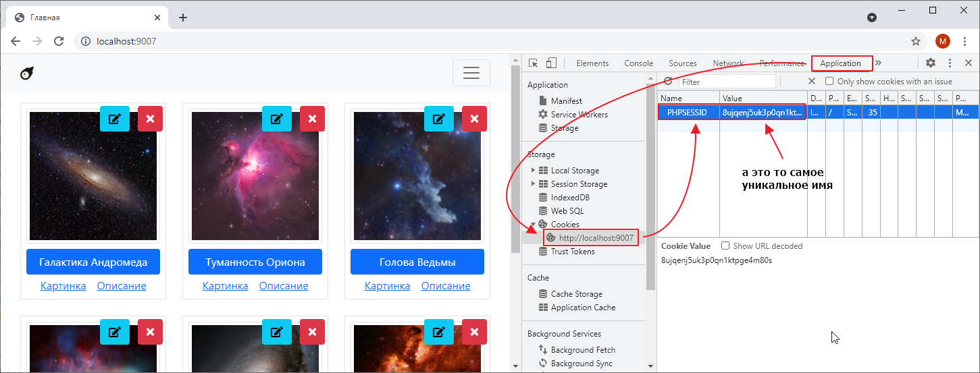Open the Описание link under Голова Ведьмы
The width and height of the screenshot is (980, 373).
click(x=446, y=286)
